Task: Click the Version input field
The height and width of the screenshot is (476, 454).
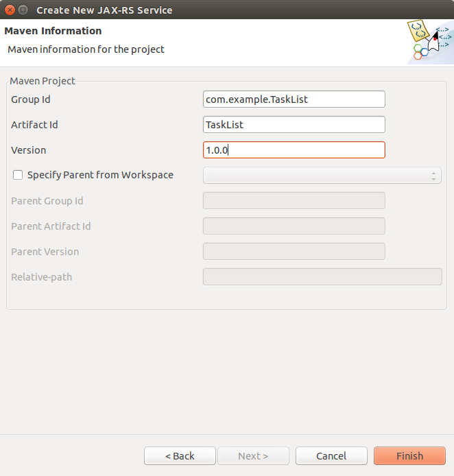Action: pyautogui.click(x=294, y=150)
